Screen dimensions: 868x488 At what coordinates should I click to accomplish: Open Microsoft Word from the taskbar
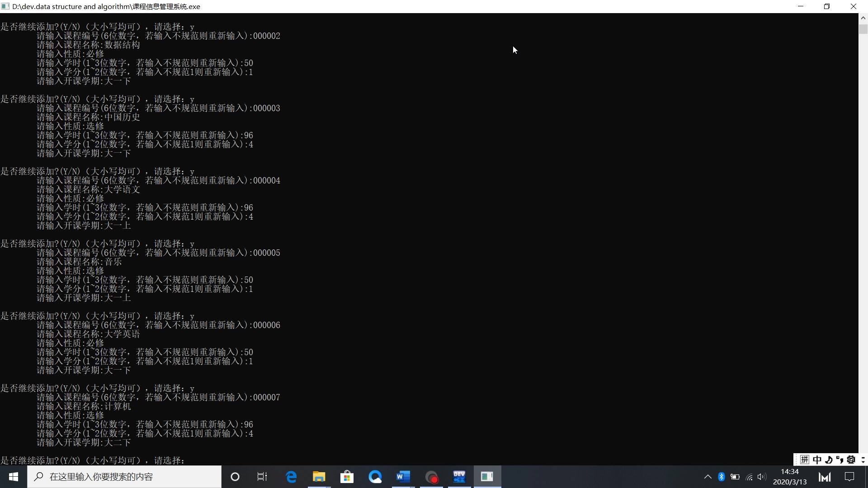click(x=403, y=477)
